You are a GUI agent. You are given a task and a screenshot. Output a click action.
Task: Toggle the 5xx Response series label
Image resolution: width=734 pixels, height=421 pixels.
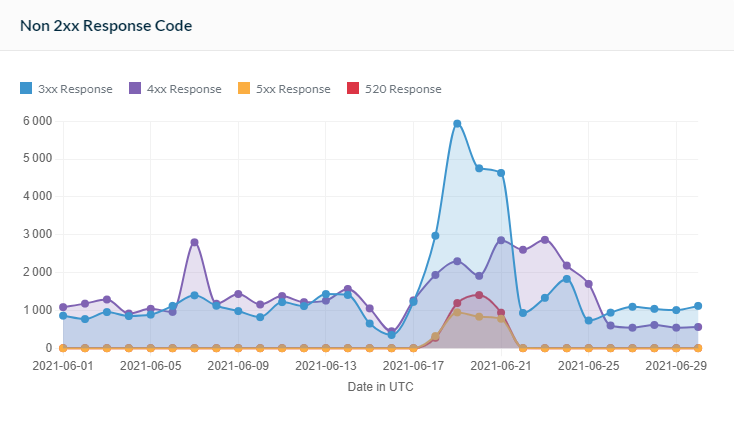point(293,89)
